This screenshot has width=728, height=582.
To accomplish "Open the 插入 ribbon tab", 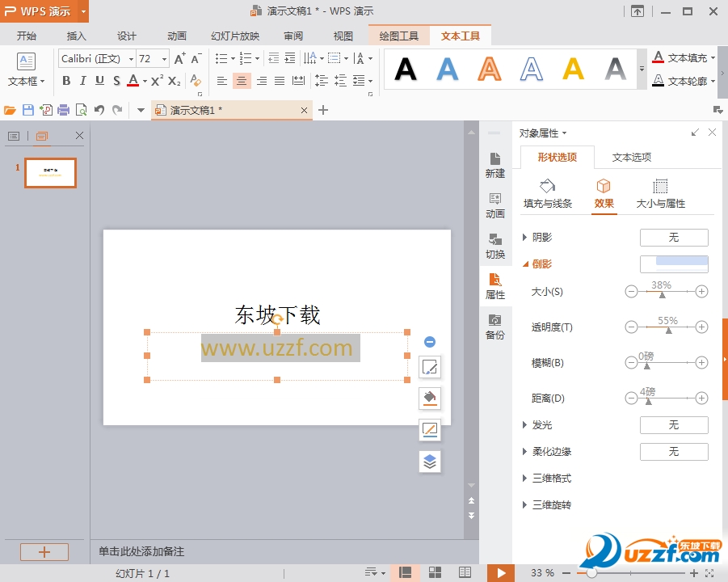I will pyautogui.click(x=77, y=36).
